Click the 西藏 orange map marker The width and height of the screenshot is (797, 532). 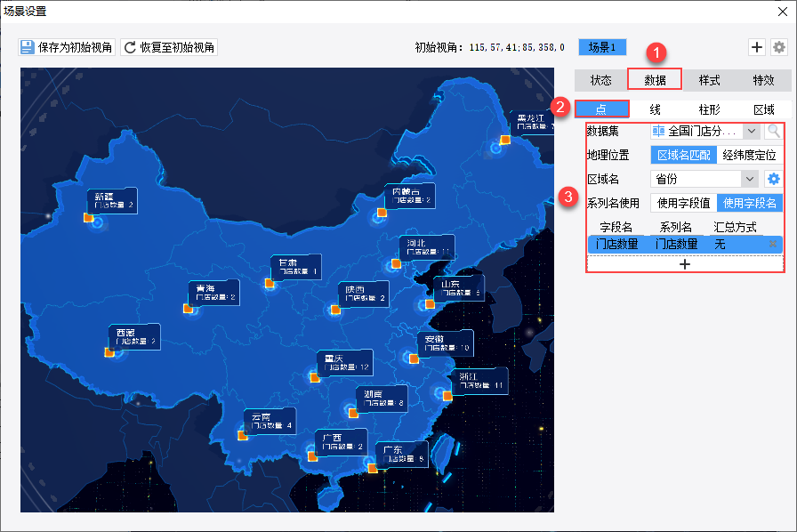point(109,352)
